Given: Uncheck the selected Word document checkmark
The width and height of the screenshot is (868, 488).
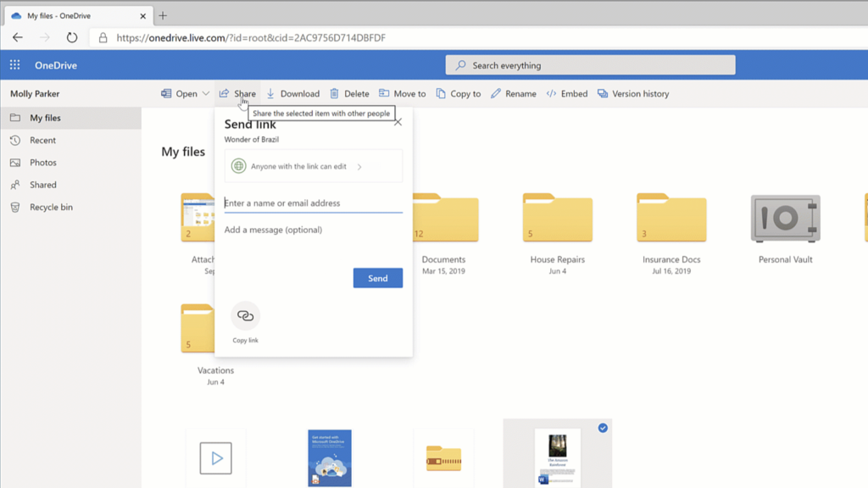Looking at the screenshot, I should 603,428.
